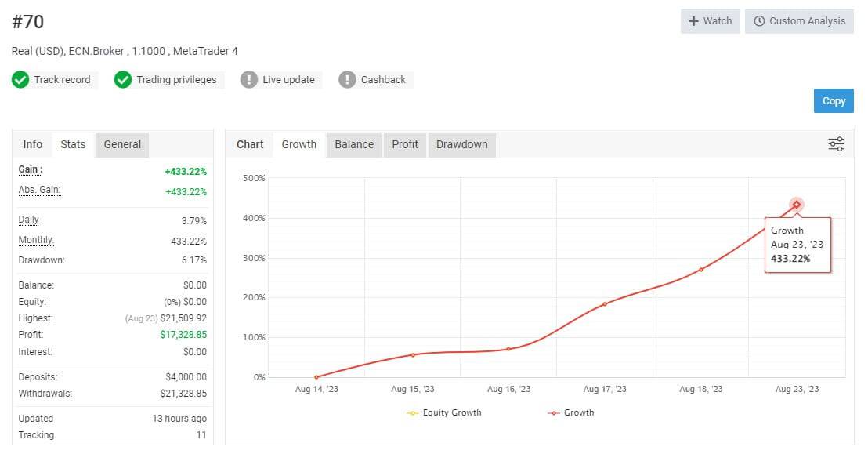The width and height of the screenshot is (868, 454).
Task: View the Balance chart tab
Action: click(353, 144)
